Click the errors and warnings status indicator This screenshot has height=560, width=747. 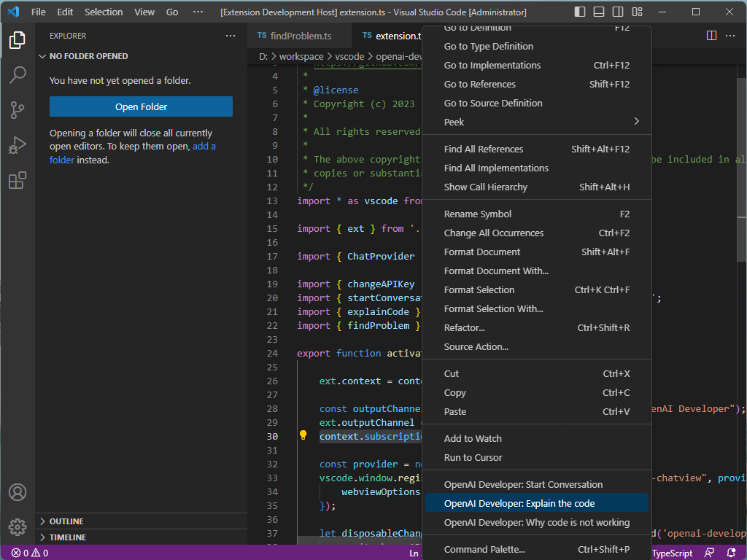[29, 553]
